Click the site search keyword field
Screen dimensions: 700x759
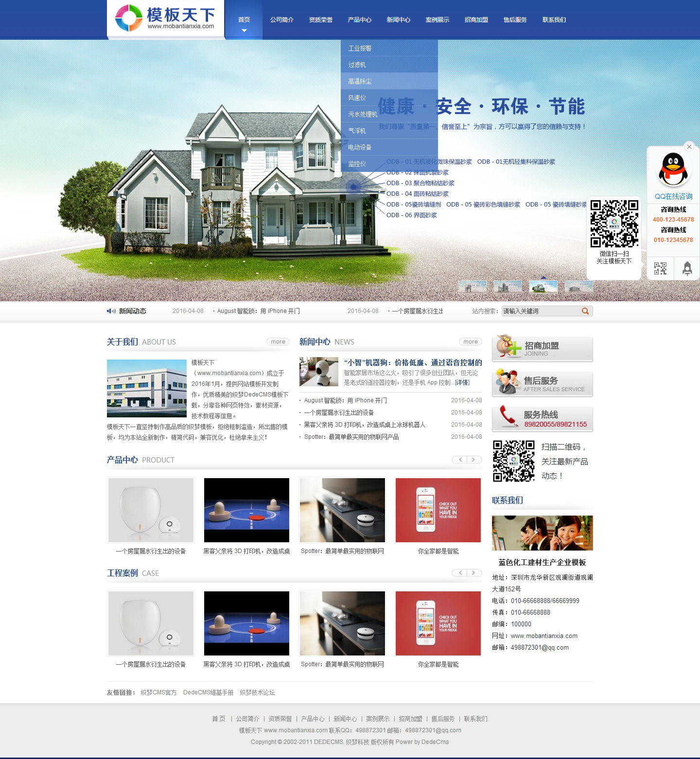click(540, 311)
